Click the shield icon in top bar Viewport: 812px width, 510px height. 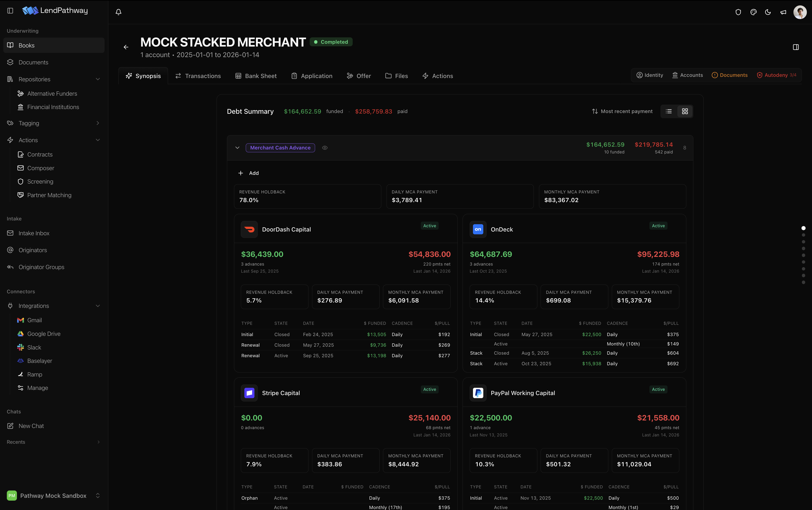(738, 12)
